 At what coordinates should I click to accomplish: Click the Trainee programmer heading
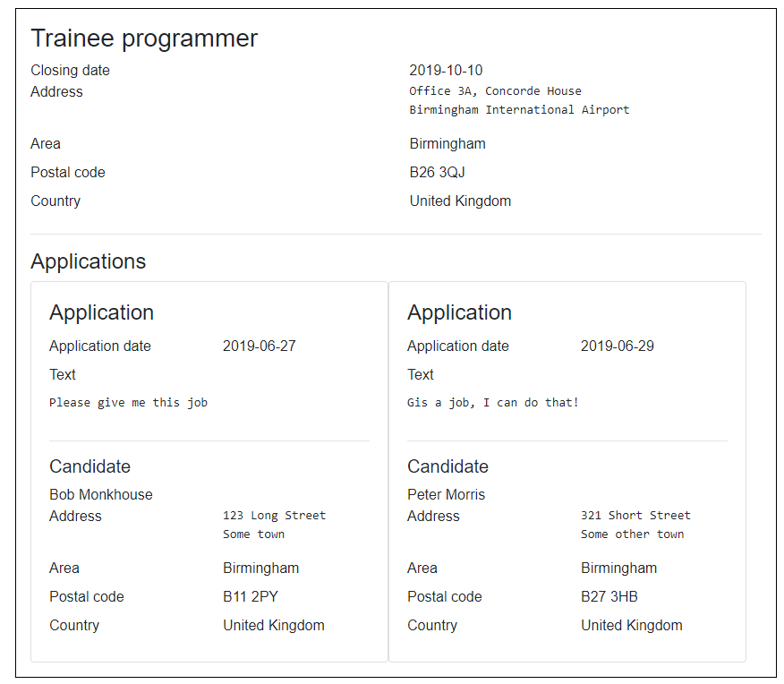click(144, 38)
